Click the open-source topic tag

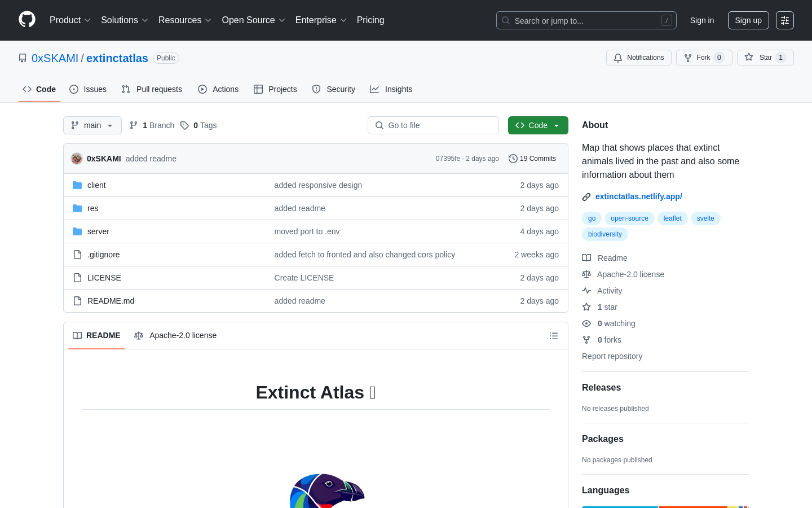tap(629, 218)
